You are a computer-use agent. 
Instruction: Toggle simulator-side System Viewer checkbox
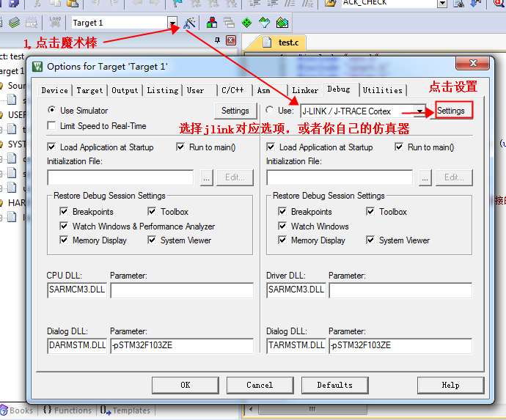(152, 240)
